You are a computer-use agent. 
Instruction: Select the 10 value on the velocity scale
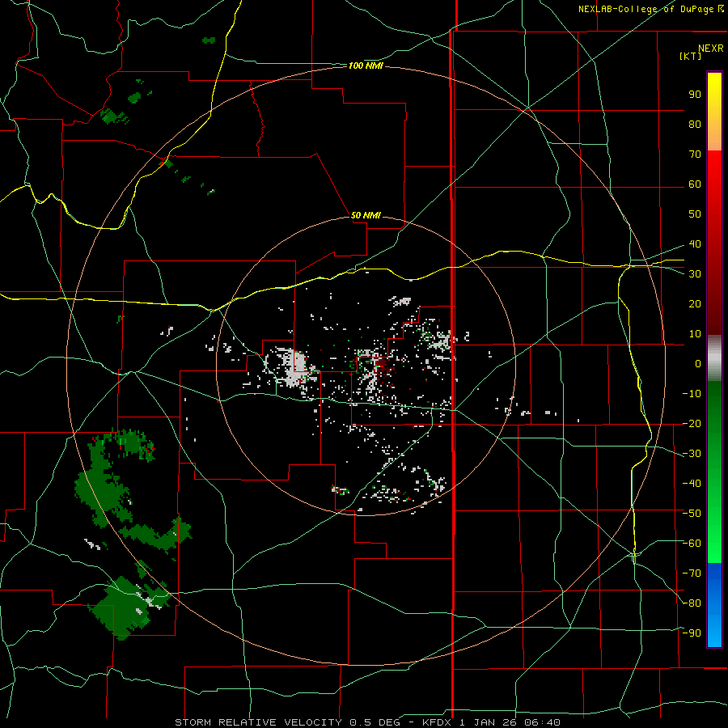click(x=695, y=334)
